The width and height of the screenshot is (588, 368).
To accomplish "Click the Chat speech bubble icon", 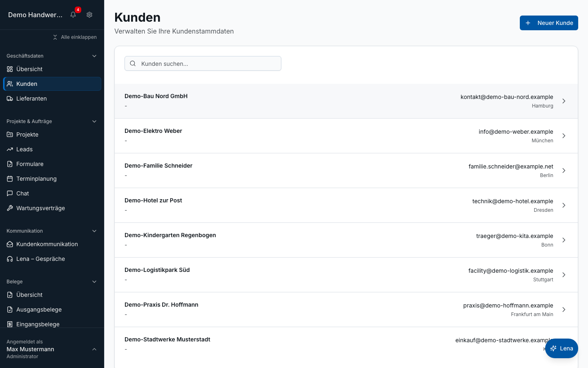I will pyautogui.click(x=10, y=193).
